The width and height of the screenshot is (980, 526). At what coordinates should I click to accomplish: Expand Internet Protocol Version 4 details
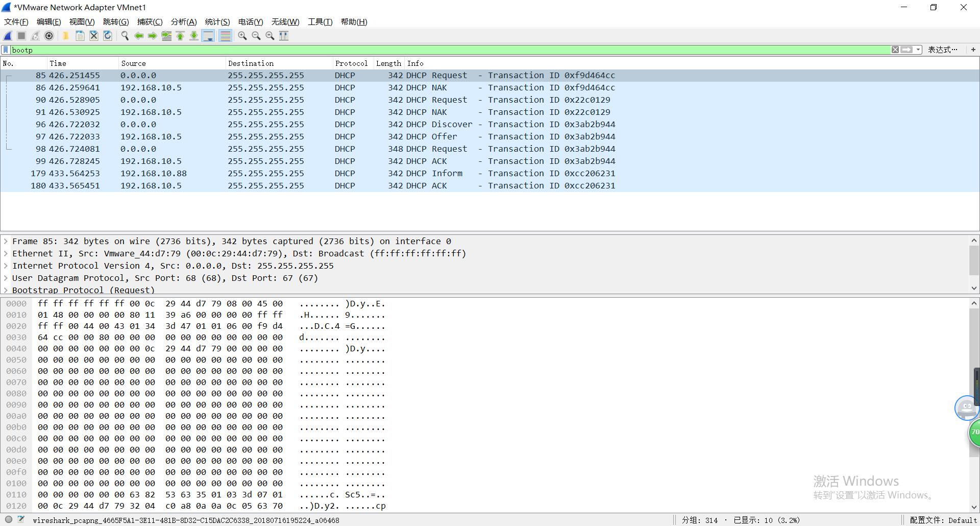tap(6, 266)
